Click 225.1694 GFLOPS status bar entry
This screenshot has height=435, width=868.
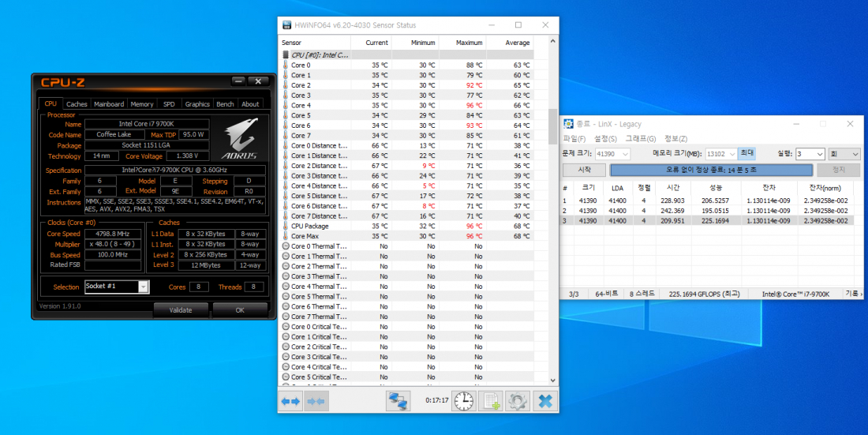pyautogui.click(x=704, y=294)
